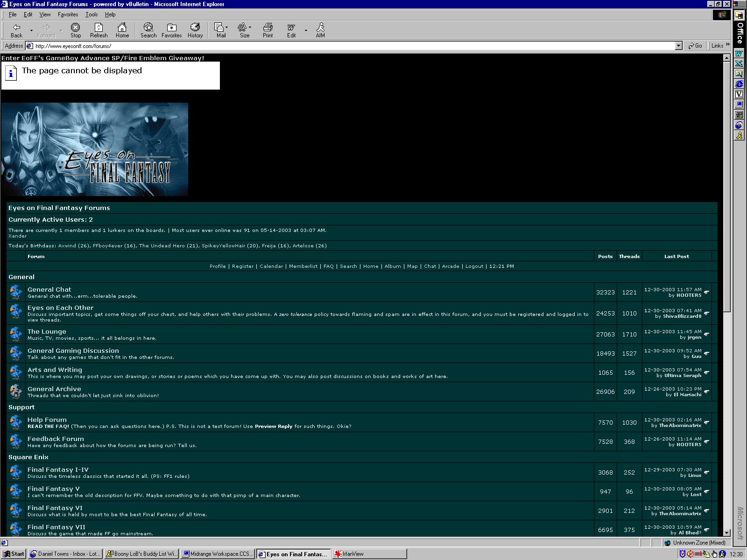Expand the Links toolbar chevron
The width and height of the screenshot is (747, 560).
727,45
